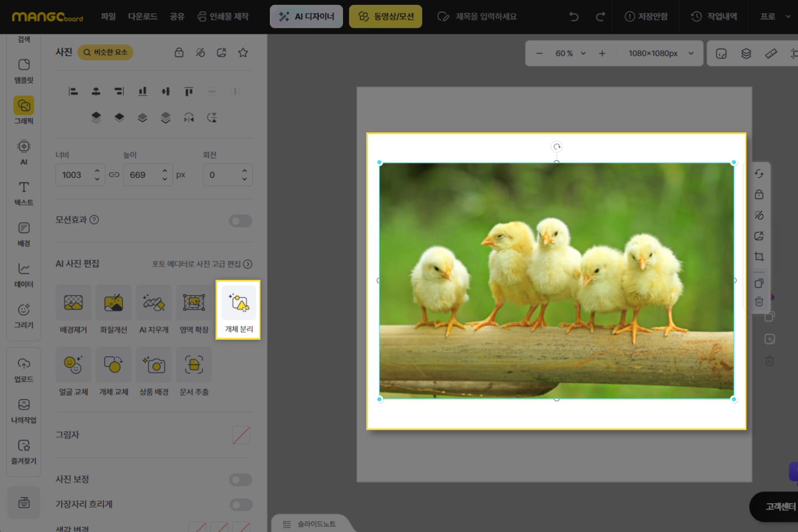The width and height of the screenshot is (798, 532).
Task: Open the 파일 menu
Action: [x=108, y=17]
